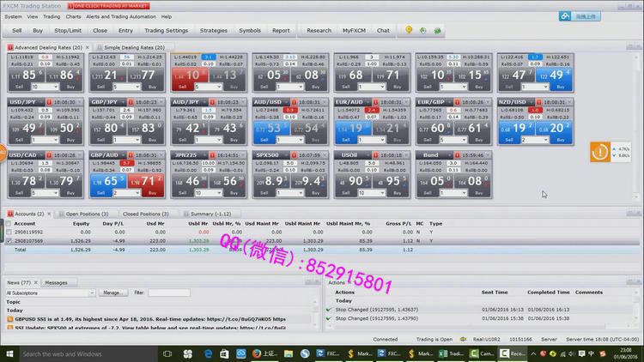
Task: Open the All Subscriptions dropdown
Action: (x=52, y=293)
